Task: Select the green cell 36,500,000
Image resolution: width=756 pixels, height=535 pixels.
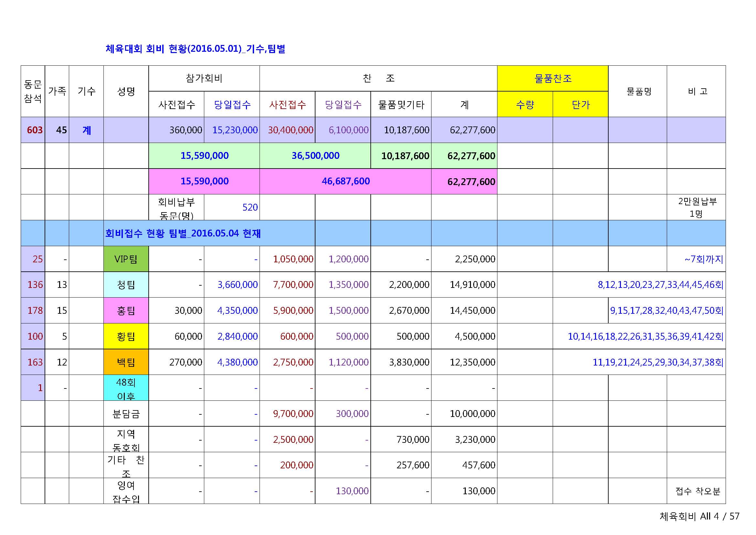Action: 315,156
